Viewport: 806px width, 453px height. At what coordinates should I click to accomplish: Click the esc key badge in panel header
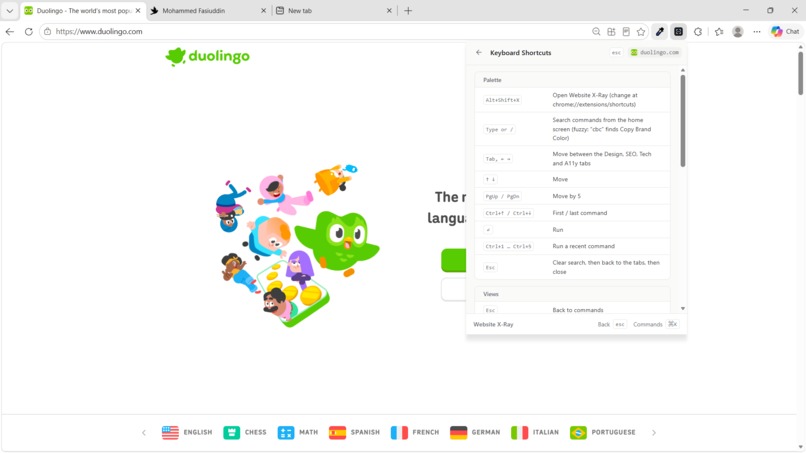pyautogui.click(x=616, y=52)
